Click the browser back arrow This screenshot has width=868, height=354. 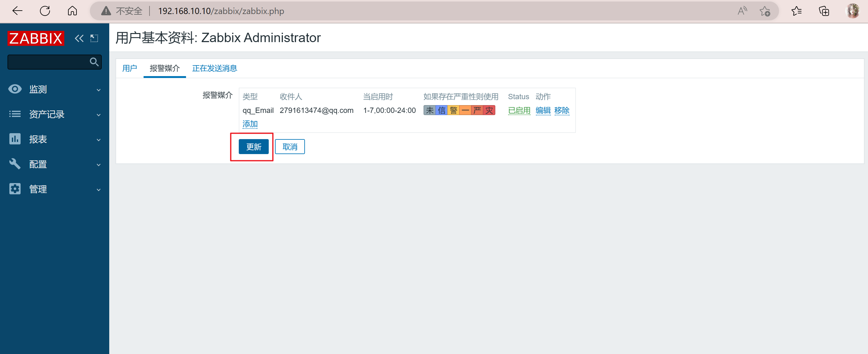click(x=17, y=11)
